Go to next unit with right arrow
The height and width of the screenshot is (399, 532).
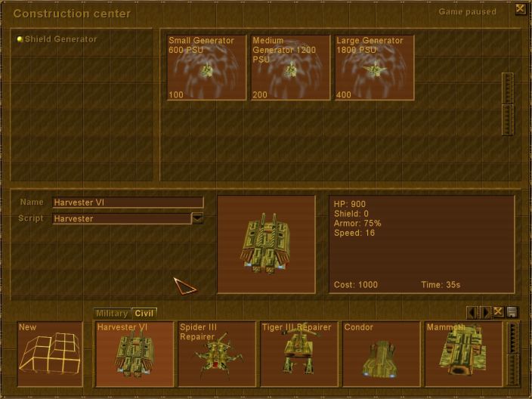tap(485, 312)
